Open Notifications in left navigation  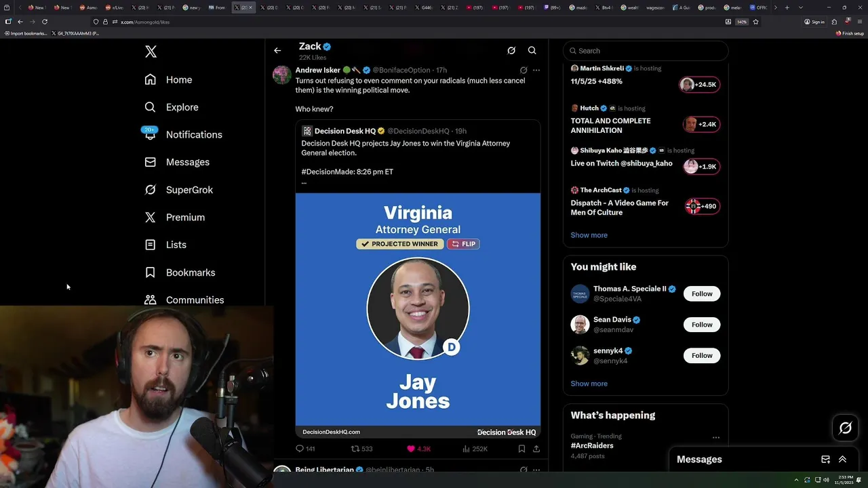coord(183,134)
